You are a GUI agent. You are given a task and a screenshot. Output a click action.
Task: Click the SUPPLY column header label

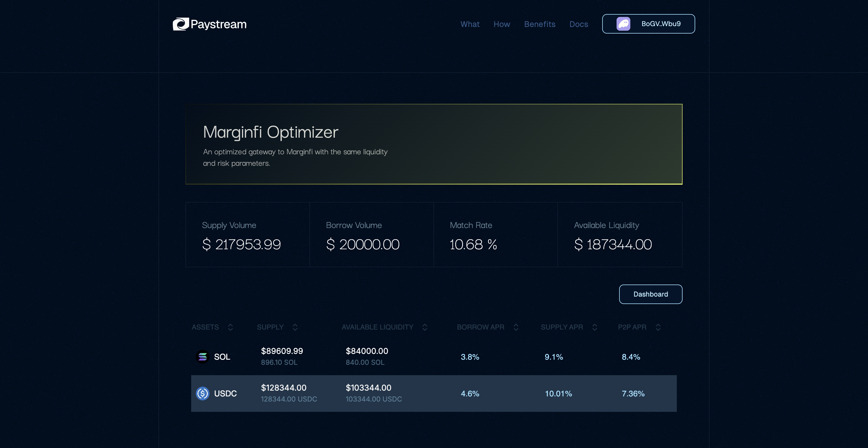270,327
